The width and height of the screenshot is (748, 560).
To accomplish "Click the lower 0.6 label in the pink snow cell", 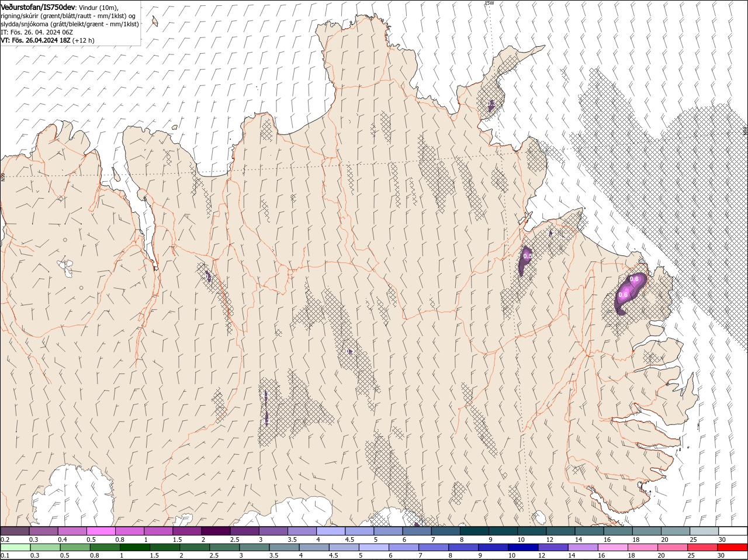I will click(x=623, y=295).
